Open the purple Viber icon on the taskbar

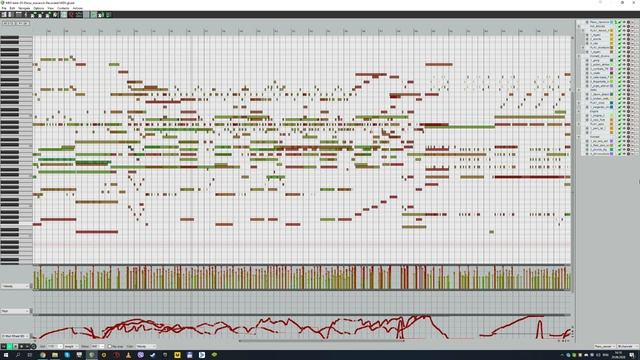(140, 355)
